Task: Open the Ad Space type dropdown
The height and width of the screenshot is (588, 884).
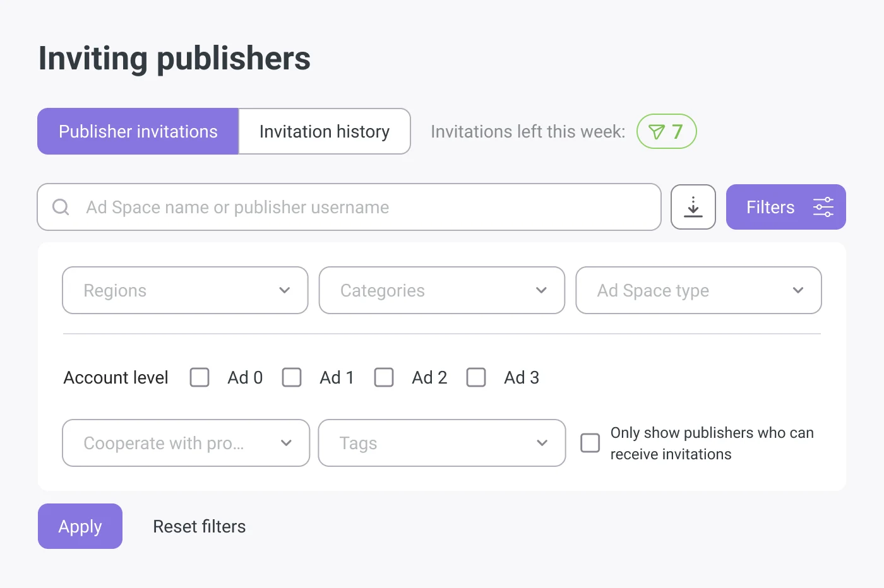Action: coord(698,290)
